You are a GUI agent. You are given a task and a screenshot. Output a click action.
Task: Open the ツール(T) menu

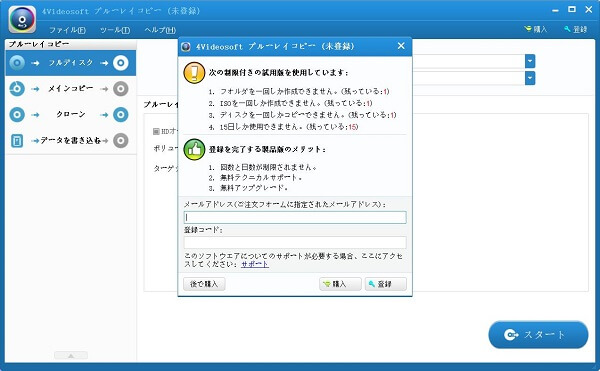pyautogui.click(x=115, y=30)
